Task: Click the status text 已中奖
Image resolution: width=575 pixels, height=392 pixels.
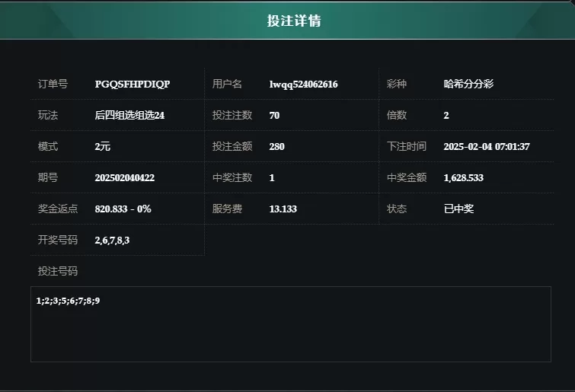Action: (458, 209)
